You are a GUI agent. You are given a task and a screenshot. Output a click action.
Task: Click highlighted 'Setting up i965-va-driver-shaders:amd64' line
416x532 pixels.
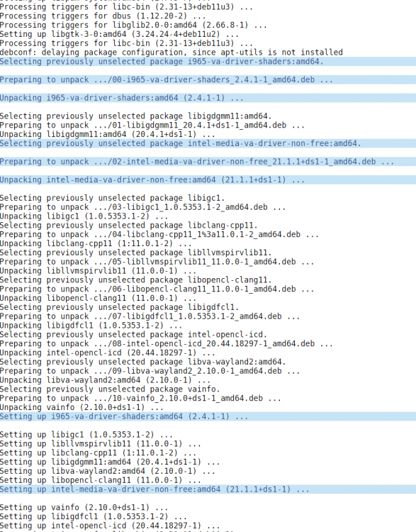coord(208,416)
